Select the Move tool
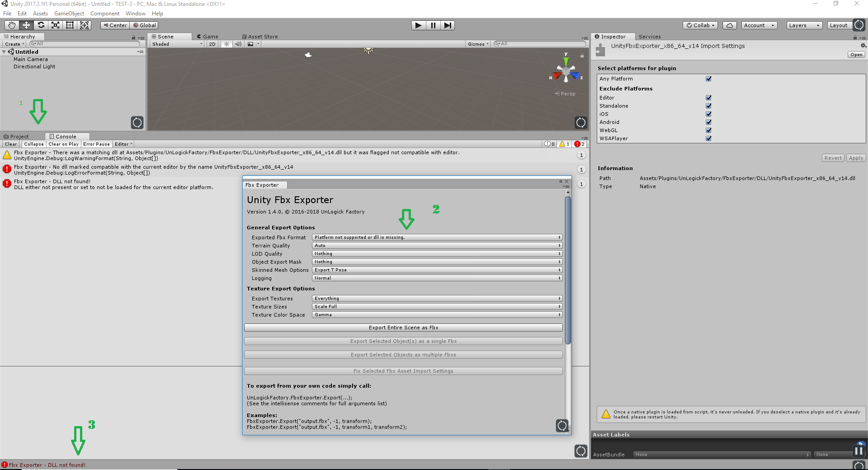 (x=26, y=25)
